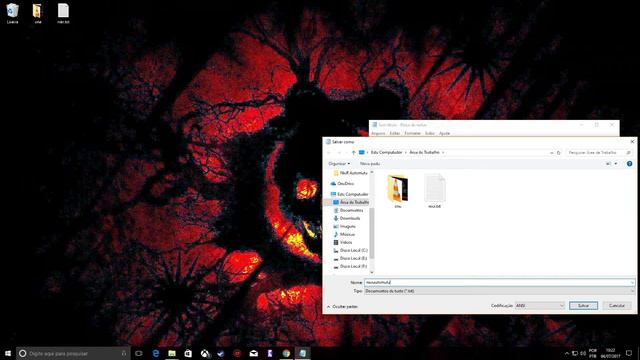Image resolution: width=640 pixels, height=360 pixels.
Task: Click the taskbar search box
Action: coord(73,353)
